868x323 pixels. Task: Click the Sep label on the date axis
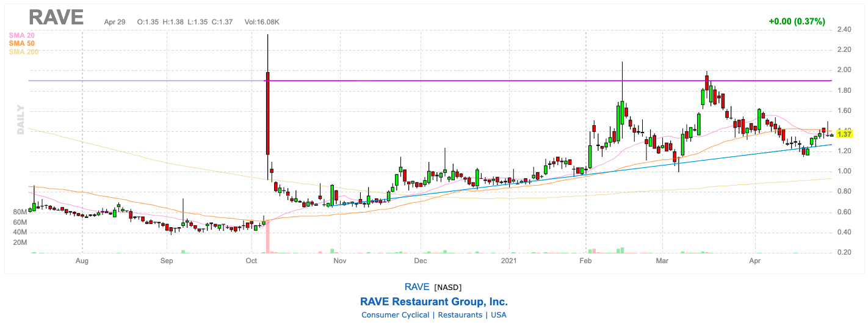tap(167, 261)
